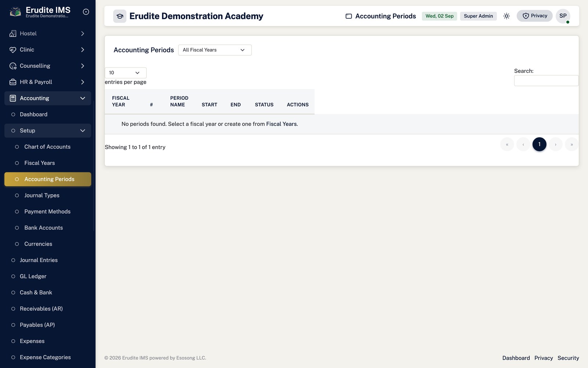Collapse the Setup submenu chevron
Image resolution: width=588 pixels, height=368 pixels.
tap(83, 131)
